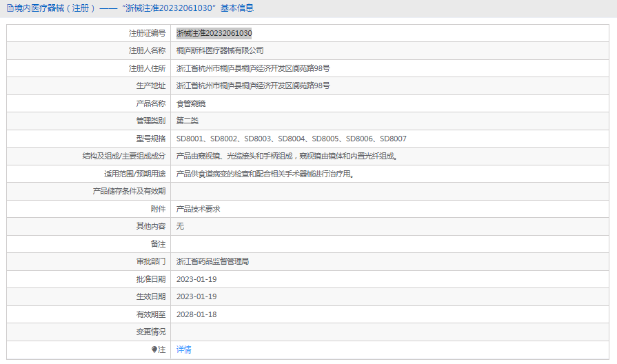
Task: Click the 审批部门 label
Action: 151,261
